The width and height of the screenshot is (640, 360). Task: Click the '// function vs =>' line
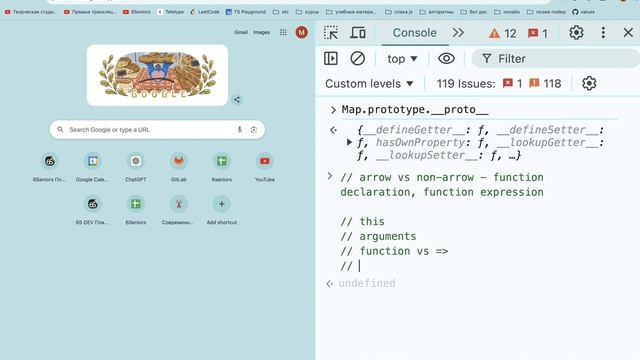pyautogui.click(x=394, y=251)
